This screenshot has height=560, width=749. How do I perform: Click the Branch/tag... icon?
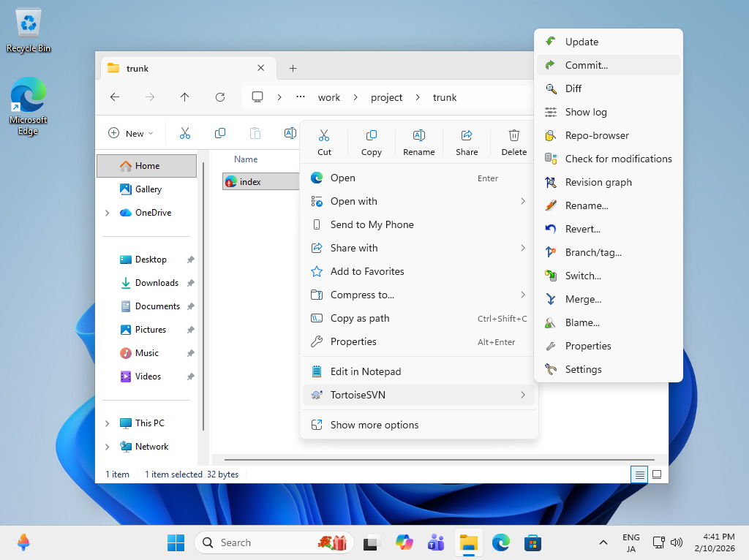(x=550, y=252)
